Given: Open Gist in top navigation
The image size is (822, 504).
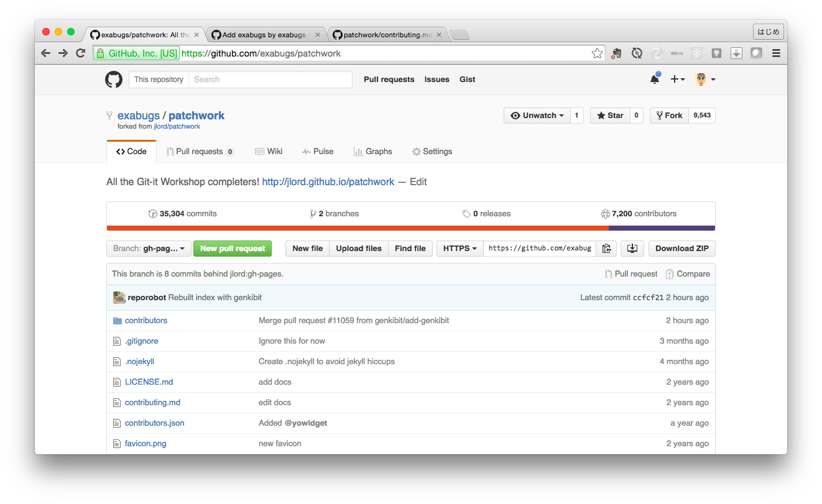Looking at the screenshot, I should point(468,80).
